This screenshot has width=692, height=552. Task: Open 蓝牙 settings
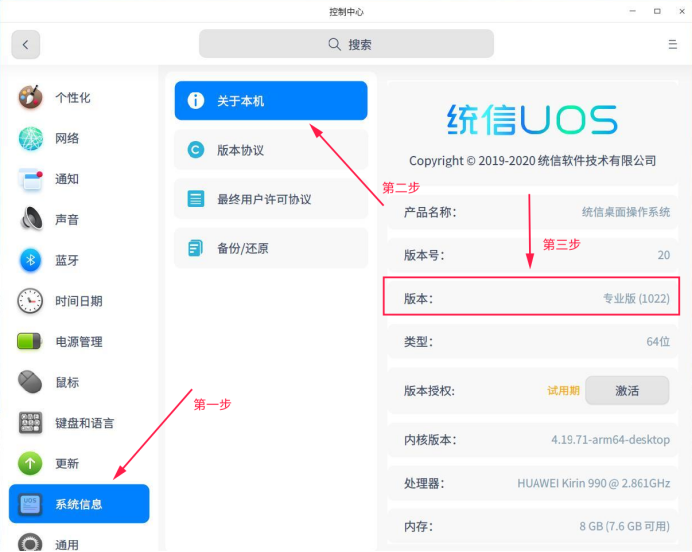[79, 260]
